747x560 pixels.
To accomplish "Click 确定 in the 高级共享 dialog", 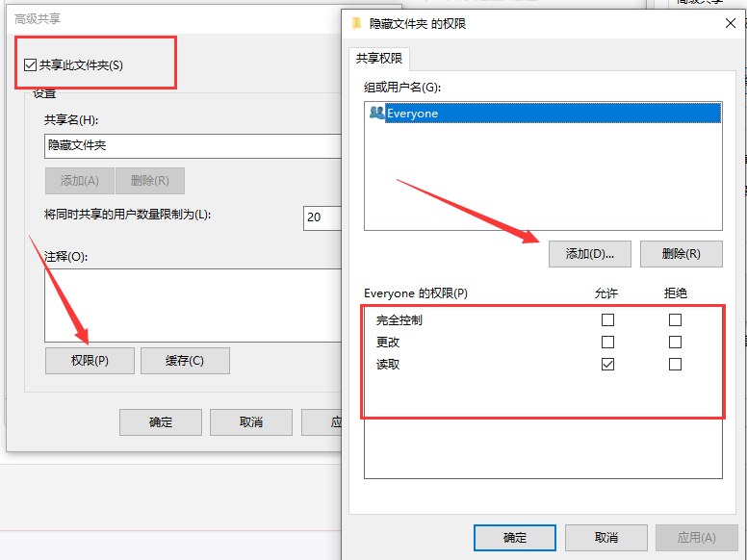I will click(161, 422).
